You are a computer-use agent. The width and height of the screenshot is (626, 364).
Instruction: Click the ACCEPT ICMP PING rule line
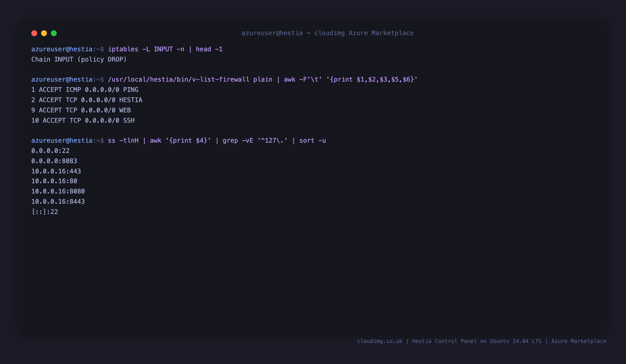tap(85, 90)
